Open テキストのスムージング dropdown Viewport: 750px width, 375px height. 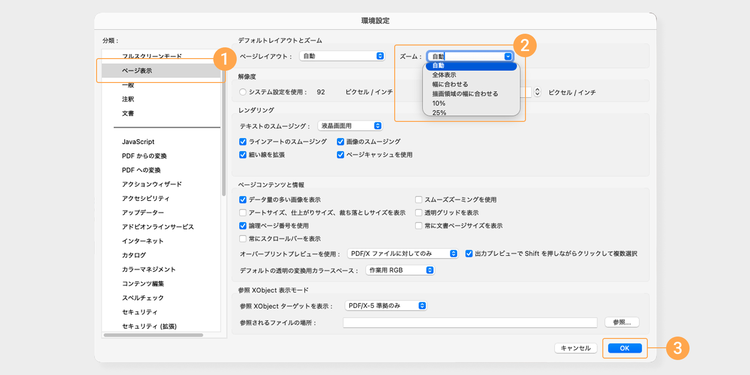tap(350, 126)
